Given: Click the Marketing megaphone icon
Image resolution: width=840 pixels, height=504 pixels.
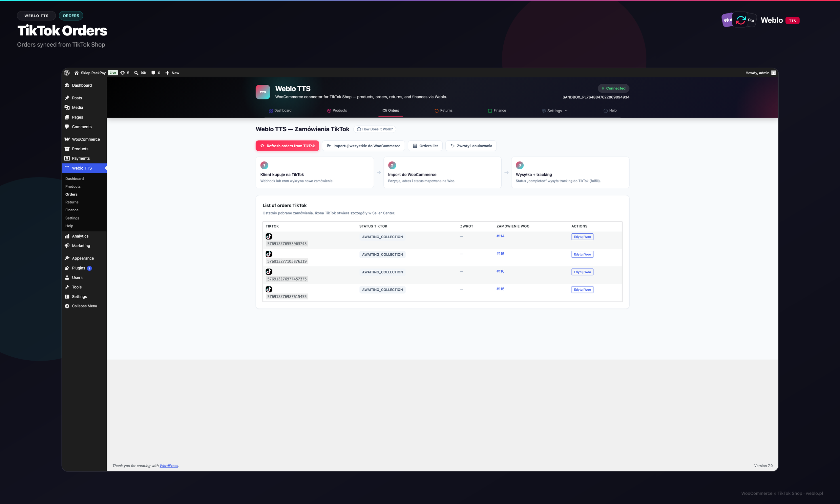Looking at the screenshot, I should point(67,245).
